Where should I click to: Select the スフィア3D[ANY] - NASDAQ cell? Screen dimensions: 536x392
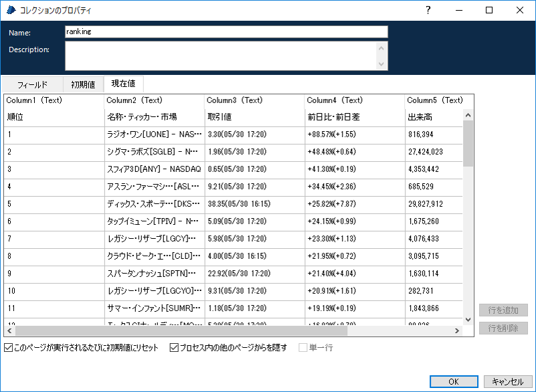pyautogui.click(x=155, y=169)
